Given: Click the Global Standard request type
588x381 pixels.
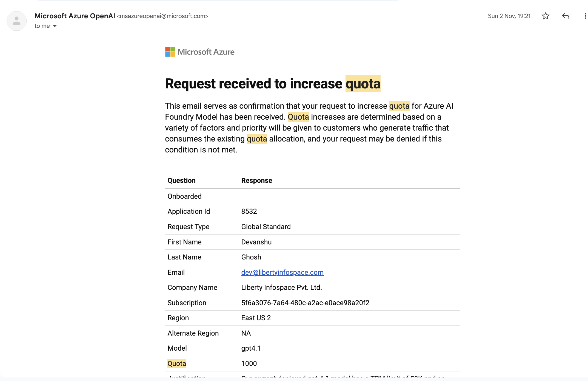Looking at the screenshot, I should (266, 227).
